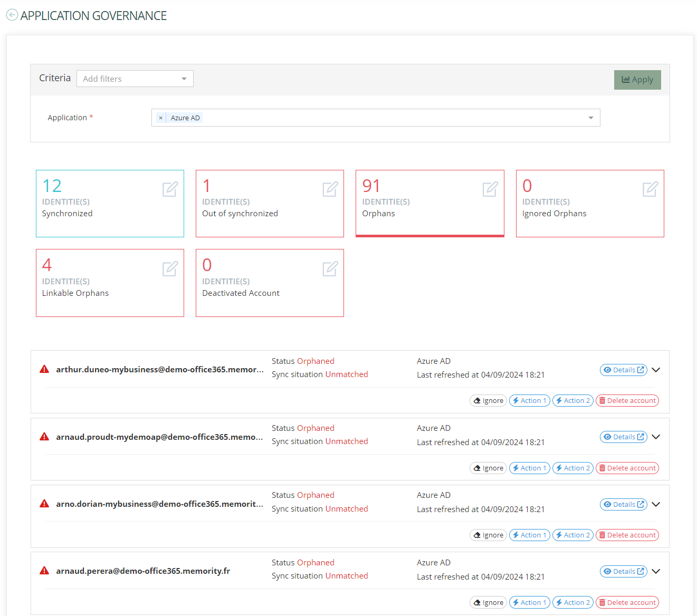
Task: Run Action 2 on arthur.duneo account
Action: [572, 400]
